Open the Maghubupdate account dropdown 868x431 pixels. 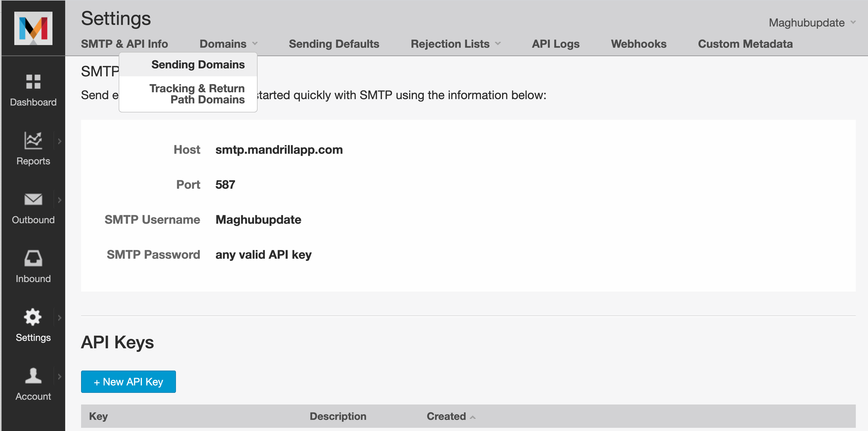coord(811,23)
